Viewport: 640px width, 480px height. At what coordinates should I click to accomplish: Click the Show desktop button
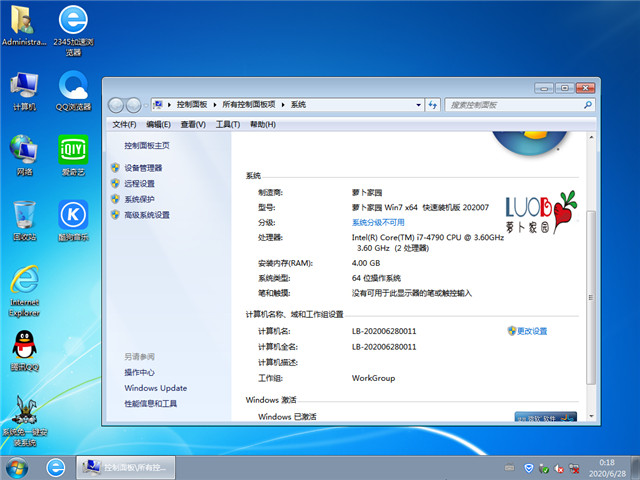tap(636, 468)
